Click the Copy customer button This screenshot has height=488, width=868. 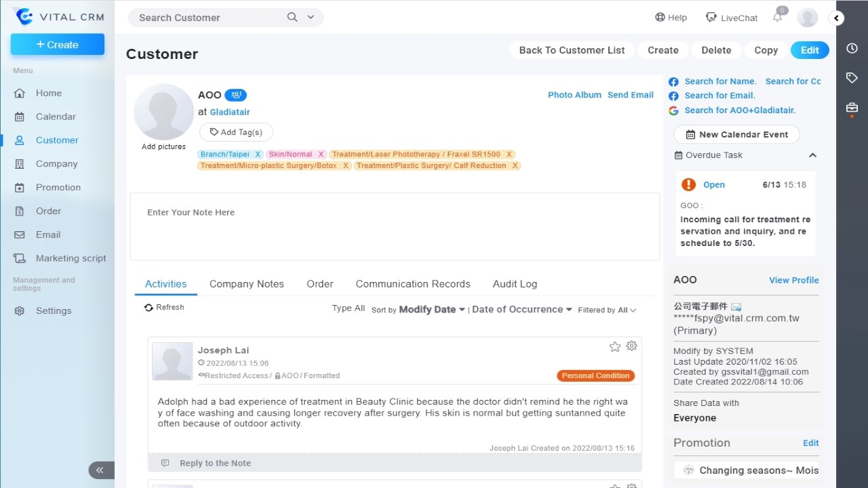766,50
